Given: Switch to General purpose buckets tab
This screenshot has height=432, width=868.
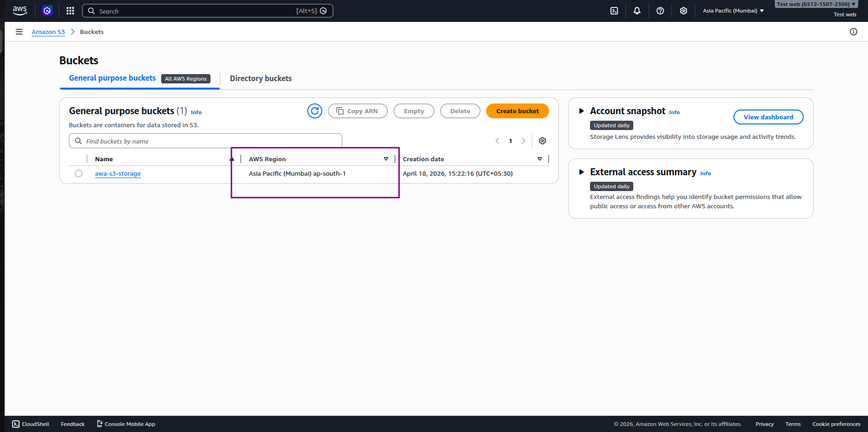Looking at the screenshot, I should pos(112,78).
